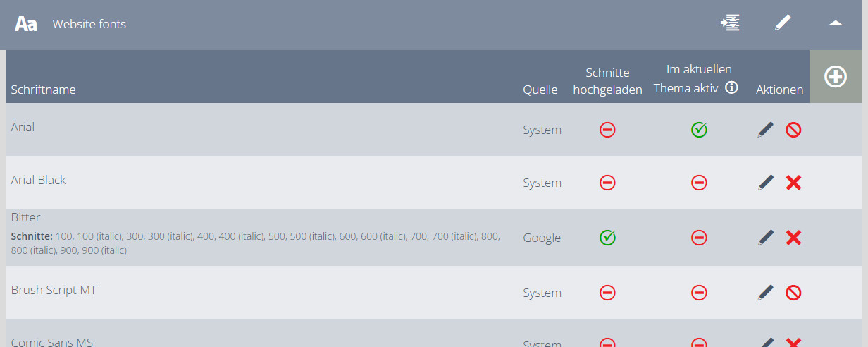Screen dimensions: 868x347
Task: Click the Schriftname column header
Action: coord(44,90)
